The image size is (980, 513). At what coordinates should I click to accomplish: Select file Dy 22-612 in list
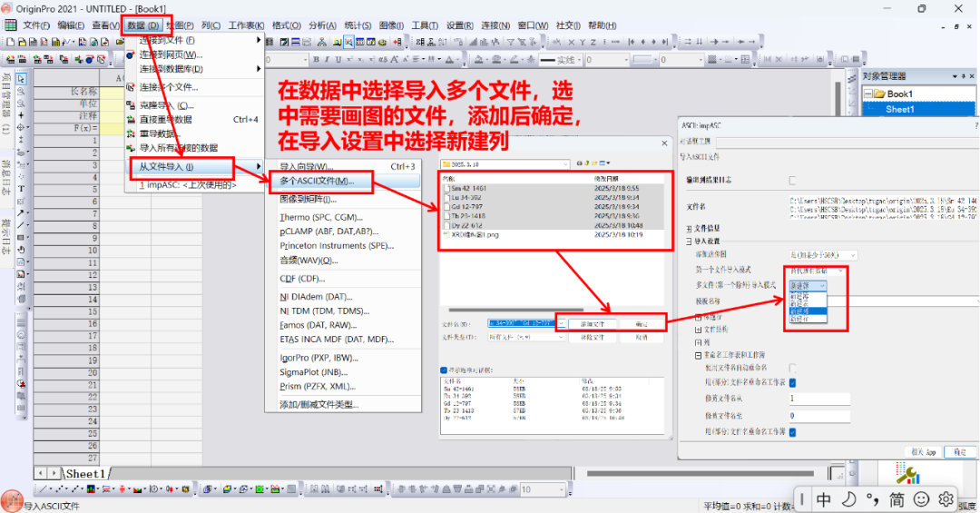coord(466,225)
